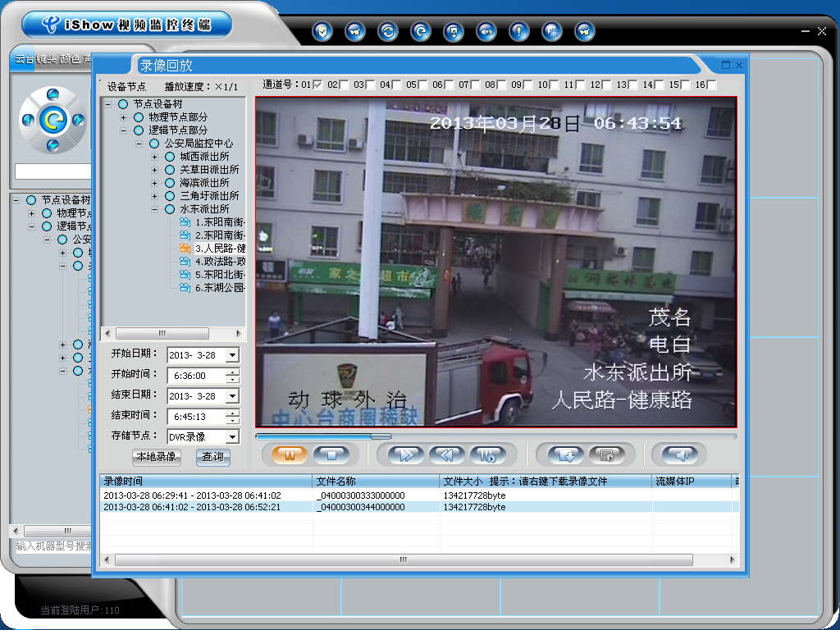Expand the 城西派出所 tree node
The image size is (840, 630).
click(154, 157)
